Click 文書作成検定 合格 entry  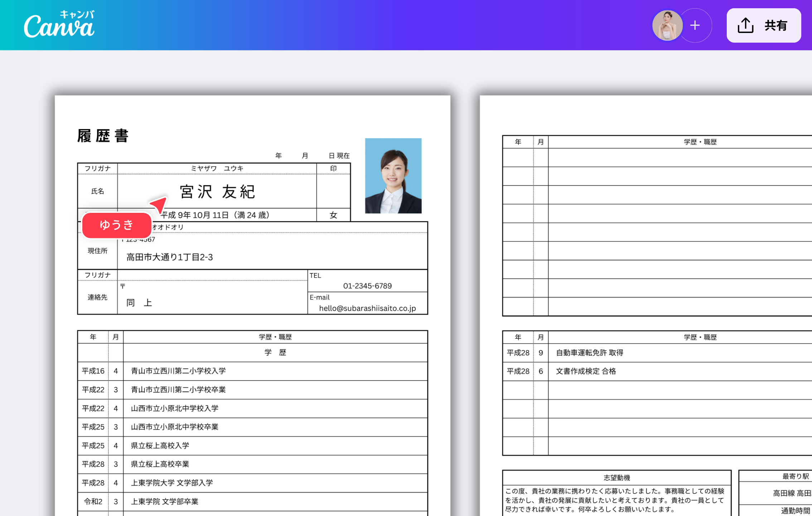(586, 371)
